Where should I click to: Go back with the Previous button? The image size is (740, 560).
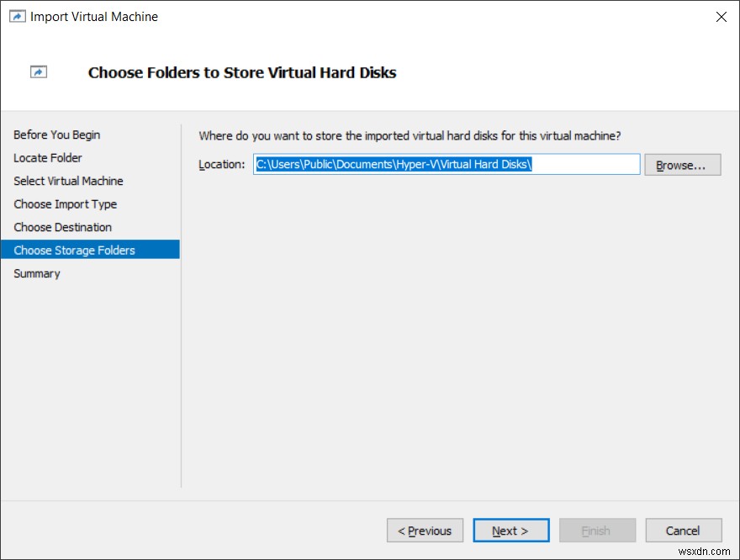tap(425, 531)
